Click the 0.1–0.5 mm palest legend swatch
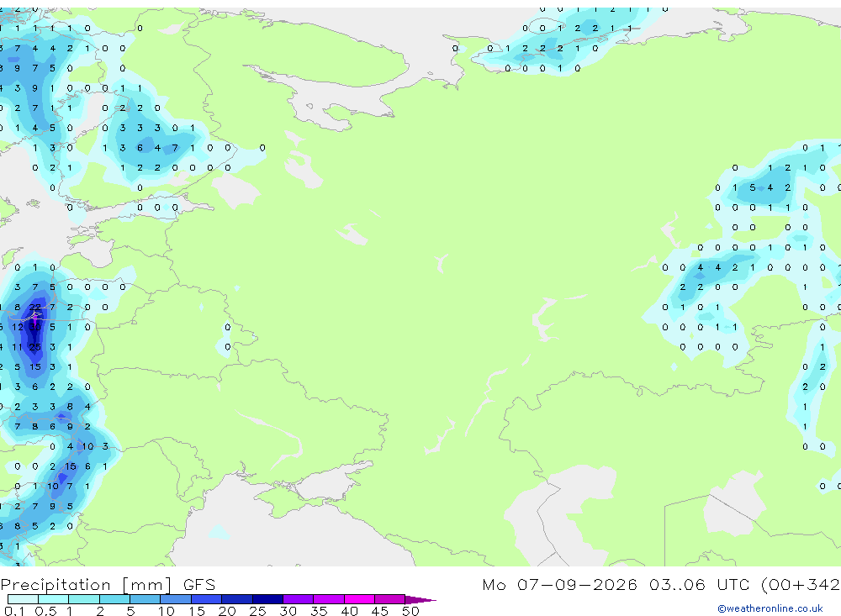 (x=23, y=599)
